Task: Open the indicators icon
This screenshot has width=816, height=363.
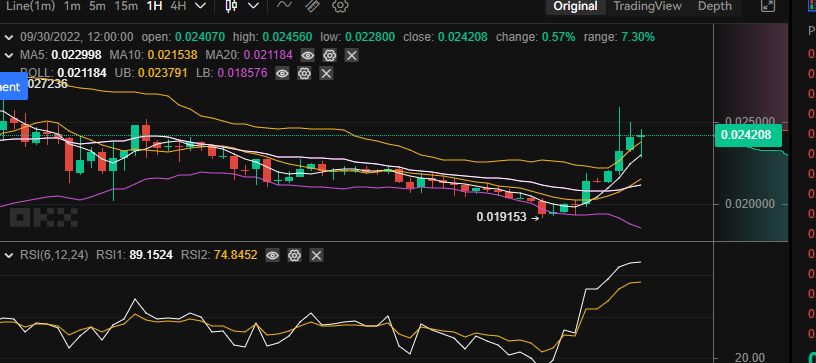Action: coord(284,6)
